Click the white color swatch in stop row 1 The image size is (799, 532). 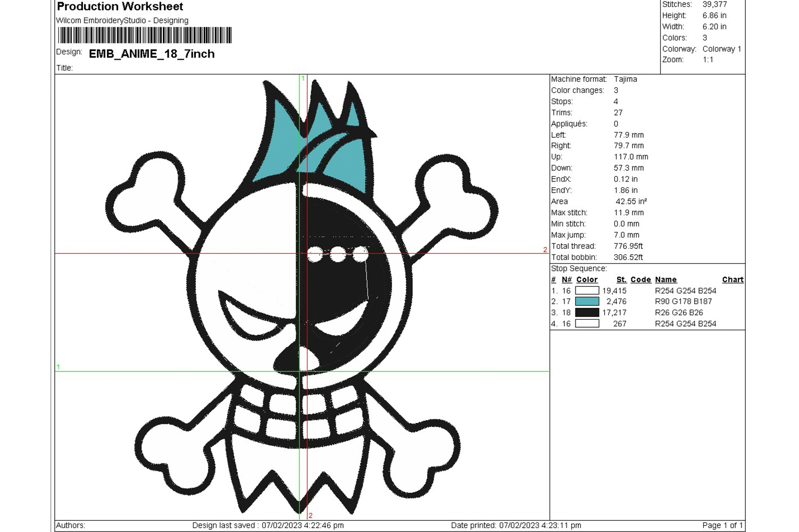pyautogui.click(x=587, y=290)
